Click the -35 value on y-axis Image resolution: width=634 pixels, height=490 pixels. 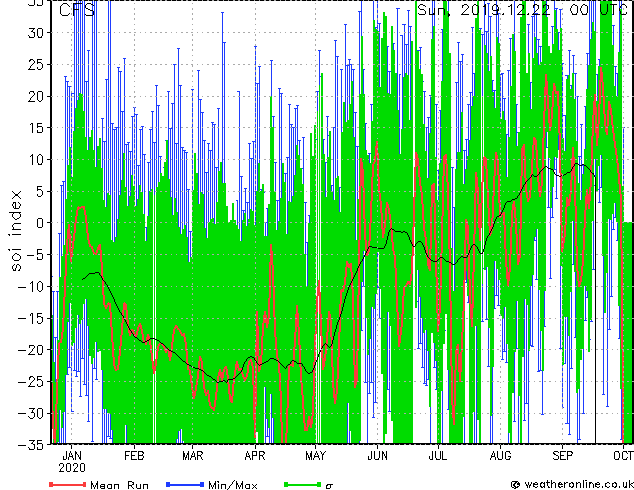(30, 445)
